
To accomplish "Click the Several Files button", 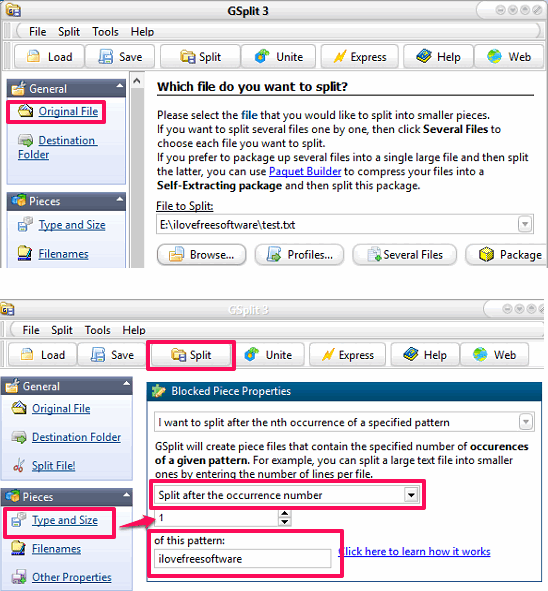I will pos(404,255).
